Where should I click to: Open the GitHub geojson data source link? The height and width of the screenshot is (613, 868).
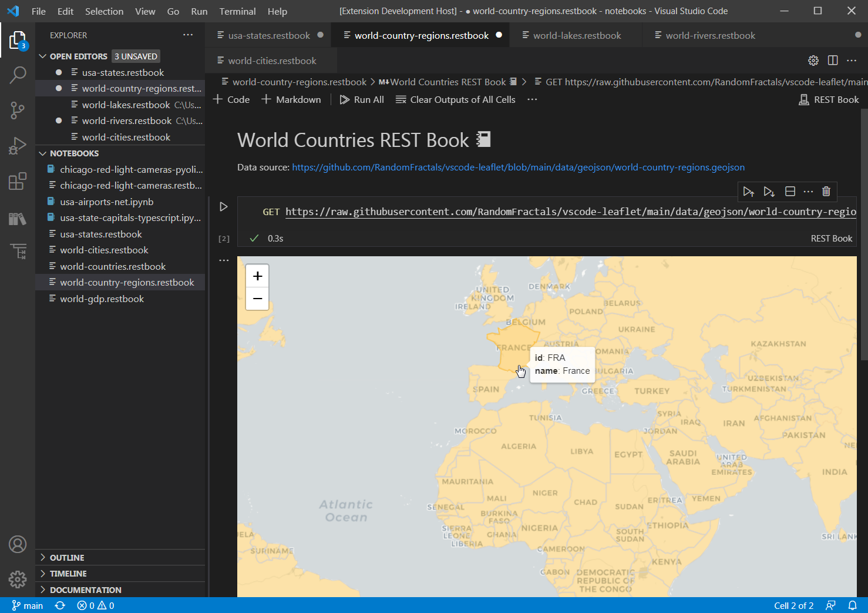518,168
